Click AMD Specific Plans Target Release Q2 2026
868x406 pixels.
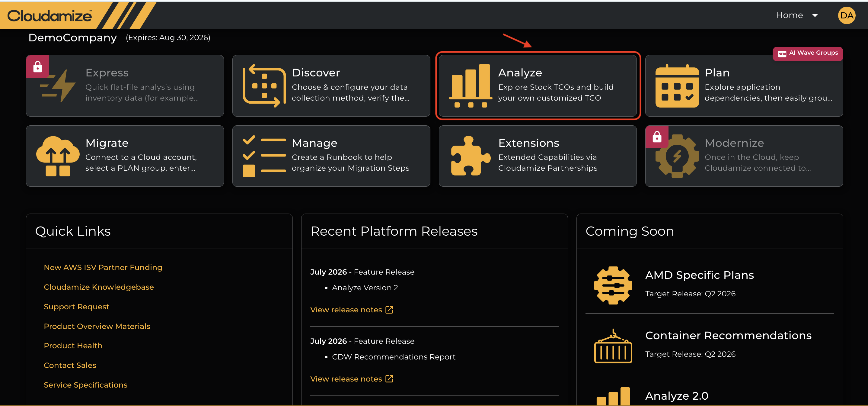(690, 294)
